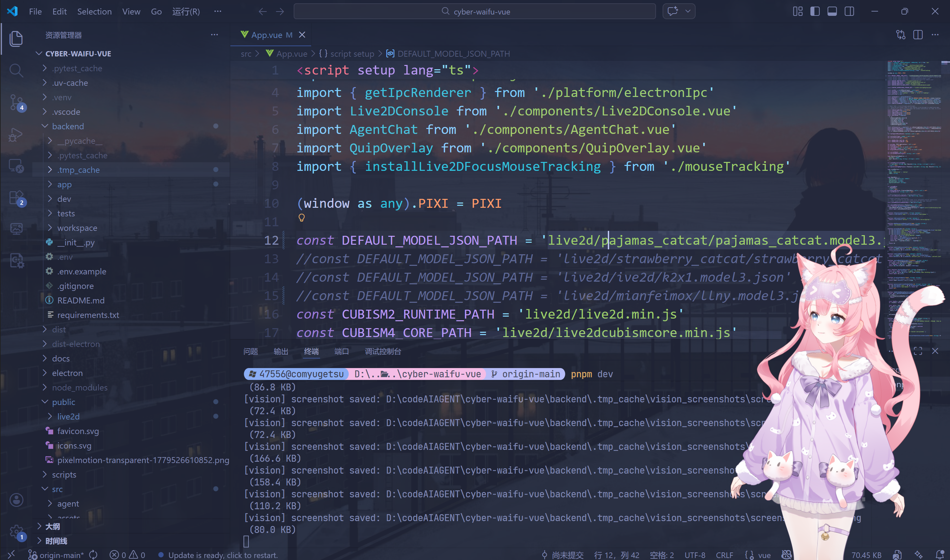Click the UTF-8 encoding selector

point(695,555)
